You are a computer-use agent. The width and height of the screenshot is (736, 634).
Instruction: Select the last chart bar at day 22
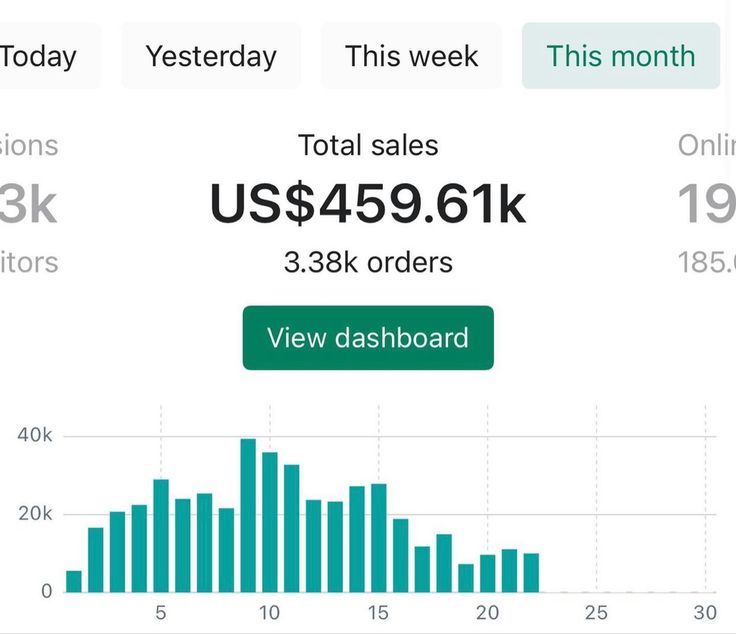coord(531,572)
